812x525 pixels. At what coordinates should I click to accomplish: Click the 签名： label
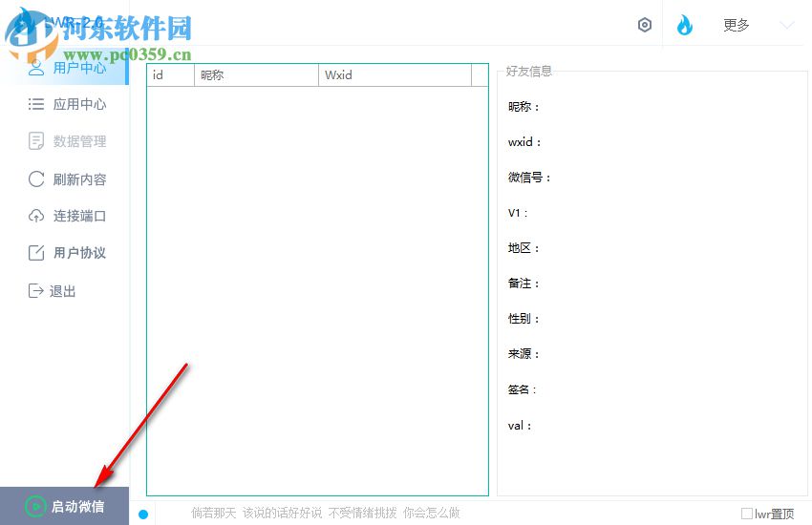pyautogui.click(x=522, y=389)
